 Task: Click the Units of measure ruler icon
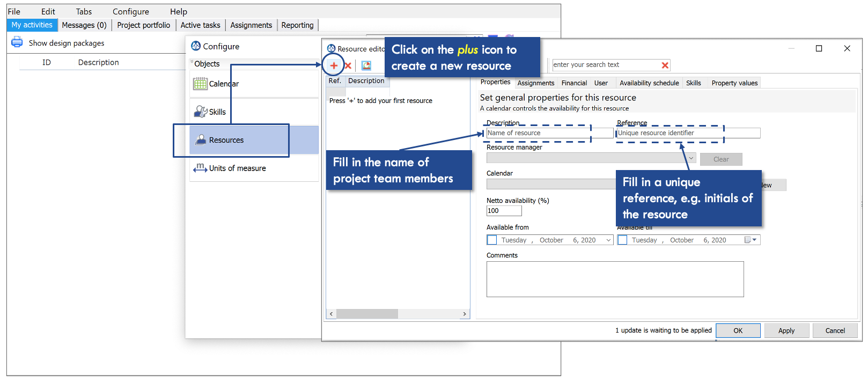(x=200, y=168)
